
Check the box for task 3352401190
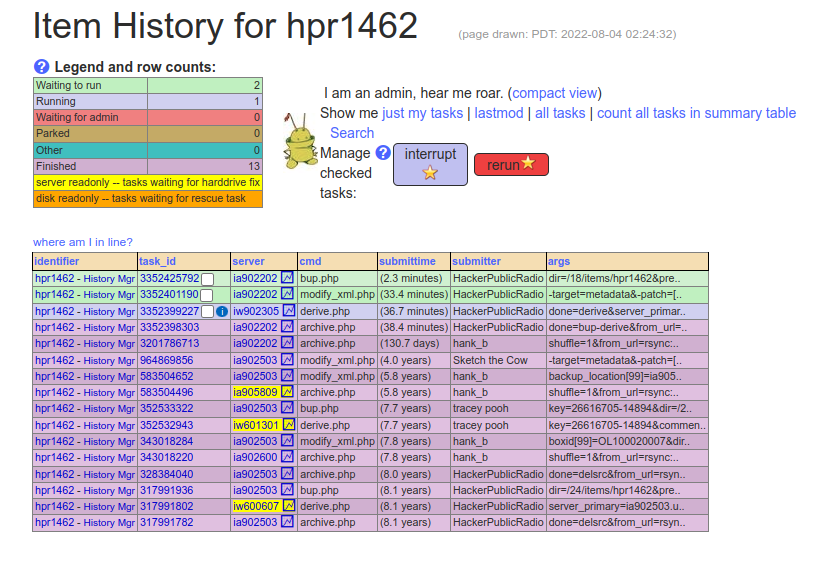click(x=206, y=296)
